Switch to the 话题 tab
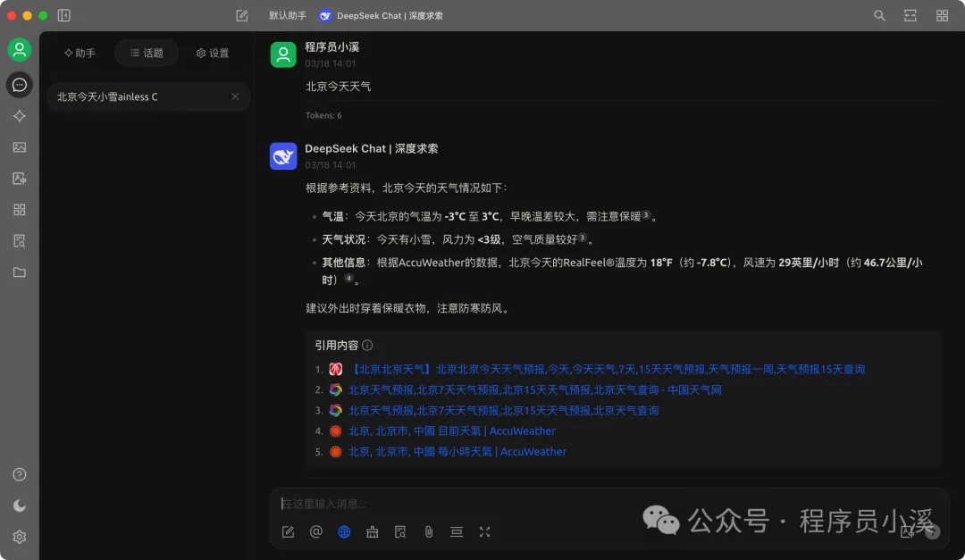 (147, 53)
